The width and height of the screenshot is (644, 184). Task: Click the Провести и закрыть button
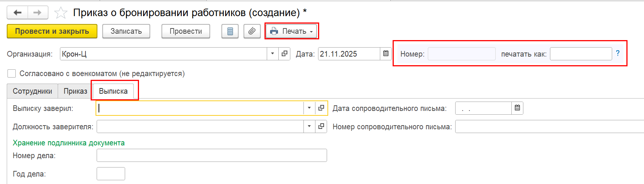(52, 31)
